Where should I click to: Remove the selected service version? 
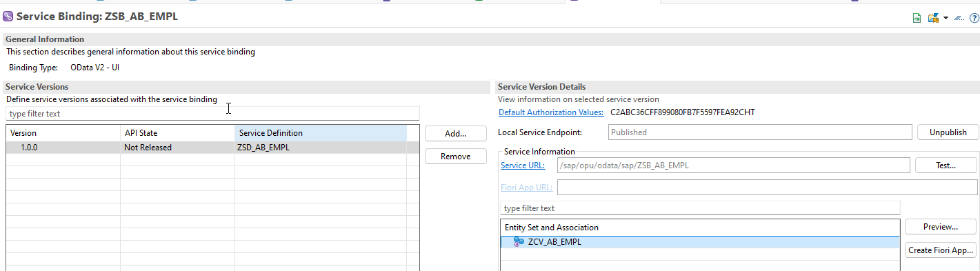pos(456,157)
